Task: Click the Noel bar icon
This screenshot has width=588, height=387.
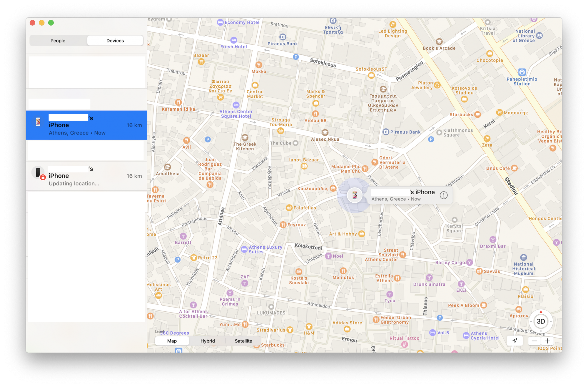Action: pos(328,256)
